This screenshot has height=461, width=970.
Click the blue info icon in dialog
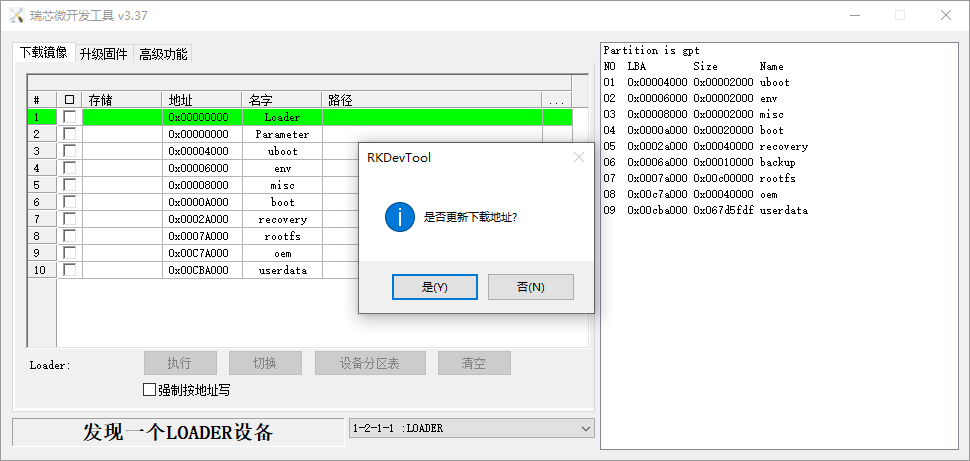pos(400,216)
